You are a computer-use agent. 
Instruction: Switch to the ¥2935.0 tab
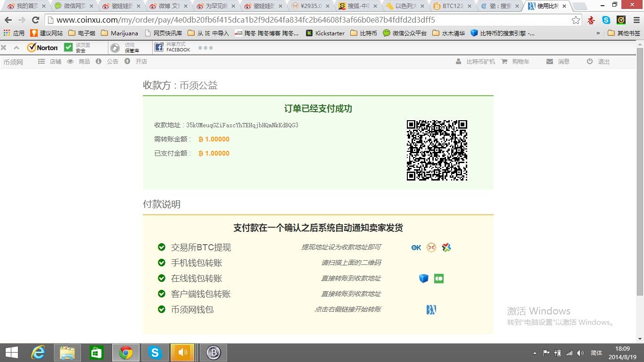point(311,6)
